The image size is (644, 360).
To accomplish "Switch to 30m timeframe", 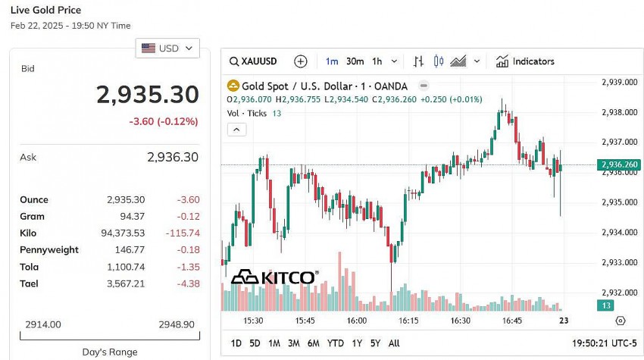I will (x=355, y=61).
